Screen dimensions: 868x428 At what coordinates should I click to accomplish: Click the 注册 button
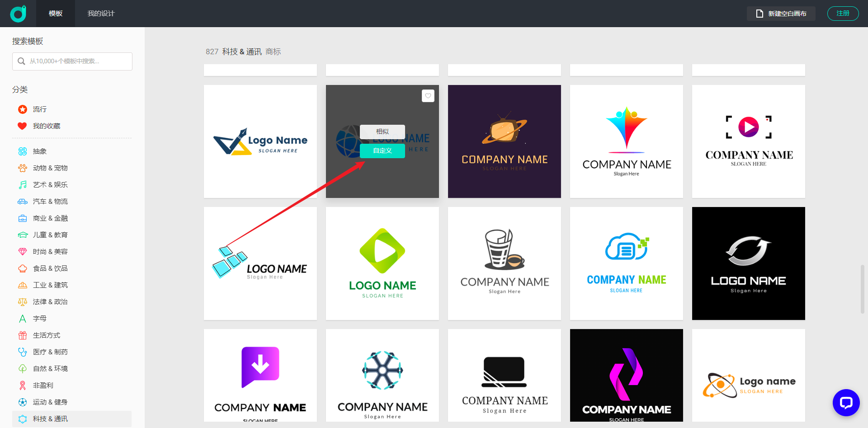[843, 14]
